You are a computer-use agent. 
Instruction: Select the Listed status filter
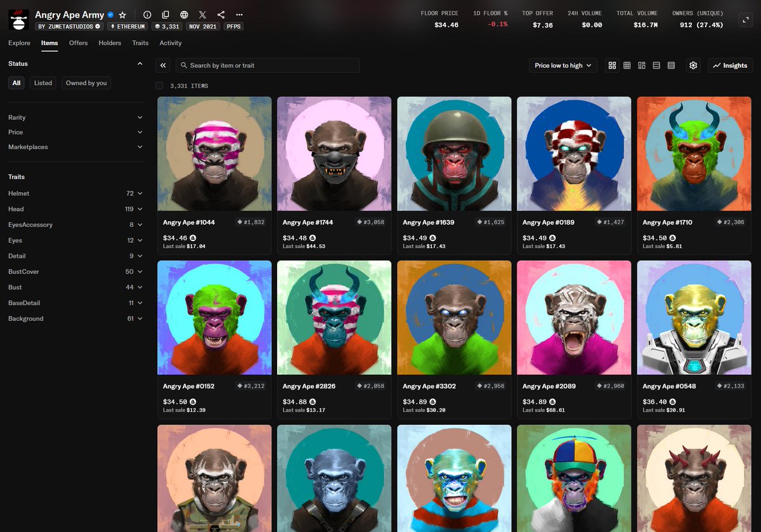click(43, 83)
